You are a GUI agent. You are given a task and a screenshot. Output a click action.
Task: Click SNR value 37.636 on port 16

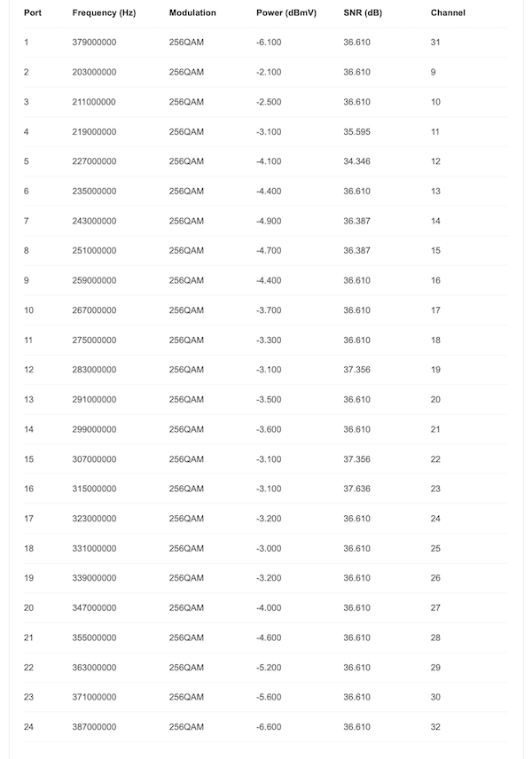(356, 489)
